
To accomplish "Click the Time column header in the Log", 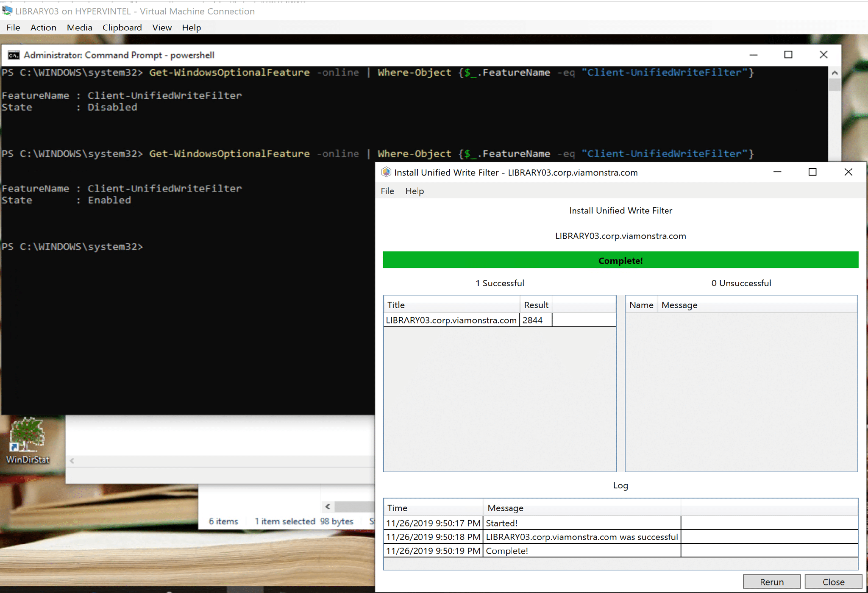I will [x=397, y=507].
